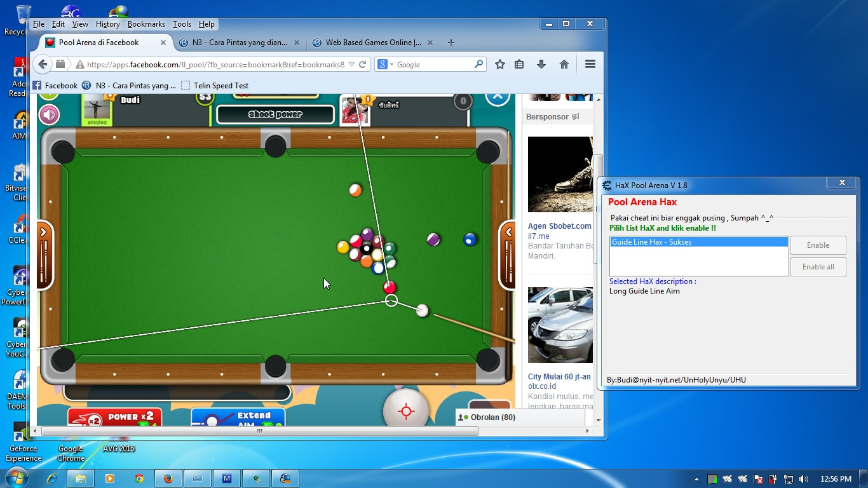This screenshot has width=868, height=488.
Task: Show URL history dropdown arrow
Action: click(x=351, y=64)
